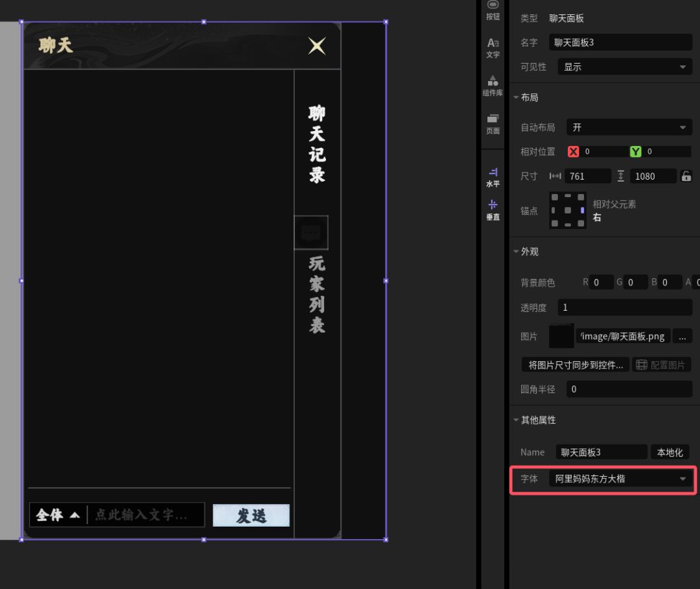Edit the relative X position field
Viewport: 700px width, 589px height.
pyautogui.click(x=603, y=152)
